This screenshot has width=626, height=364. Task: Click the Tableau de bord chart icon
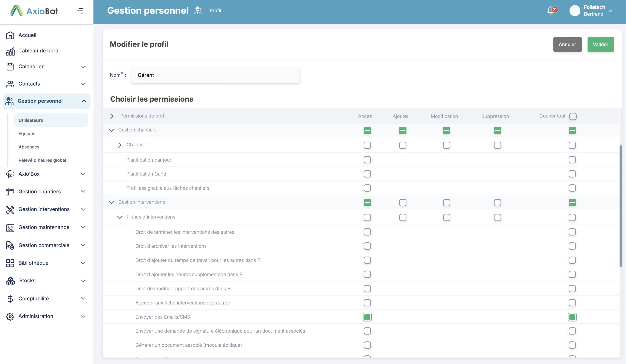11,51
